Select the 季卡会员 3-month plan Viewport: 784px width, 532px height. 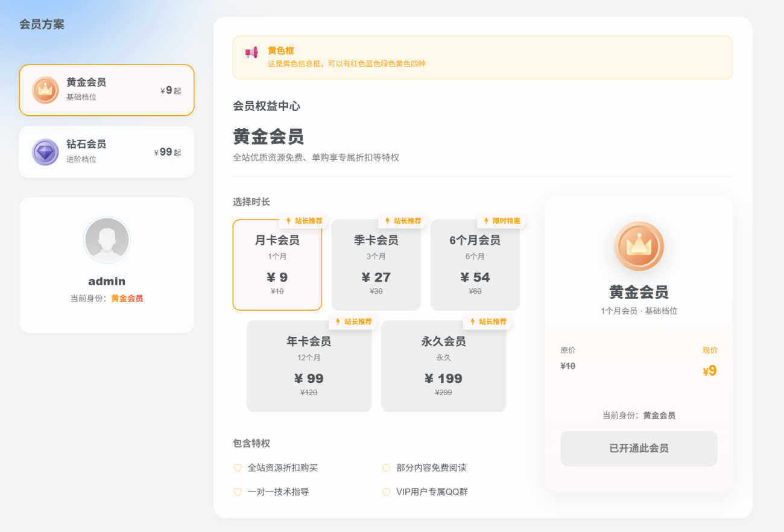(376, 265)
